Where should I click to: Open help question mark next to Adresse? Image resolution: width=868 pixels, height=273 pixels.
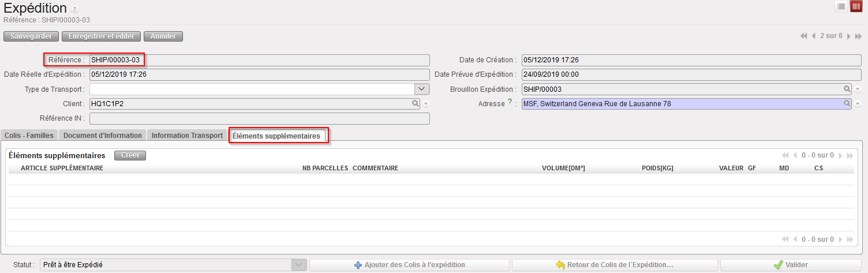point(510,102)
